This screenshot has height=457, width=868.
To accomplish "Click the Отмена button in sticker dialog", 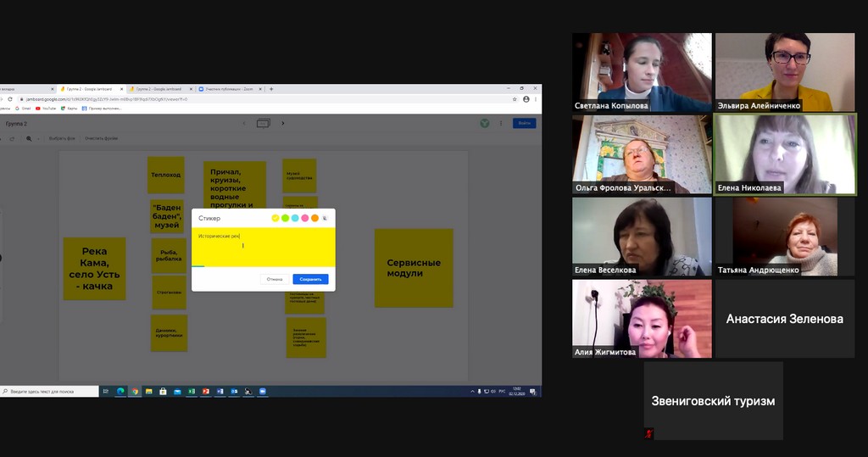I will [275, 279].
